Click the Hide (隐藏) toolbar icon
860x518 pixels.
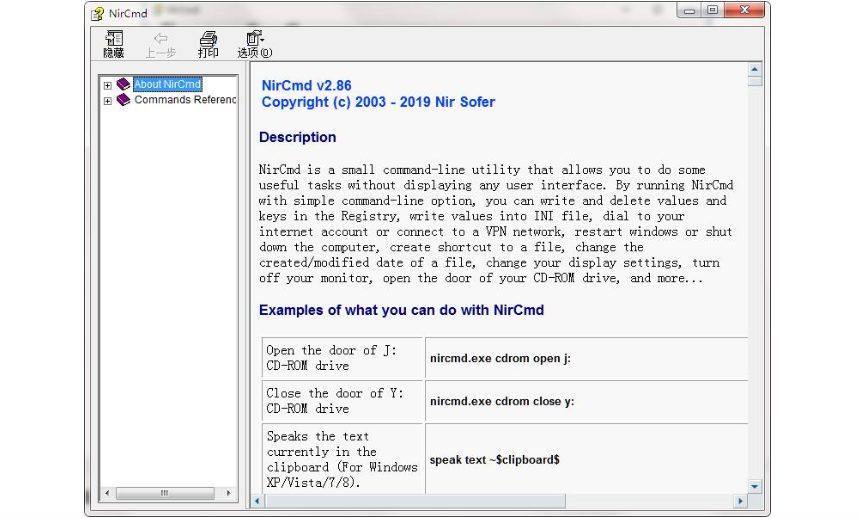[x=114, y=38]
